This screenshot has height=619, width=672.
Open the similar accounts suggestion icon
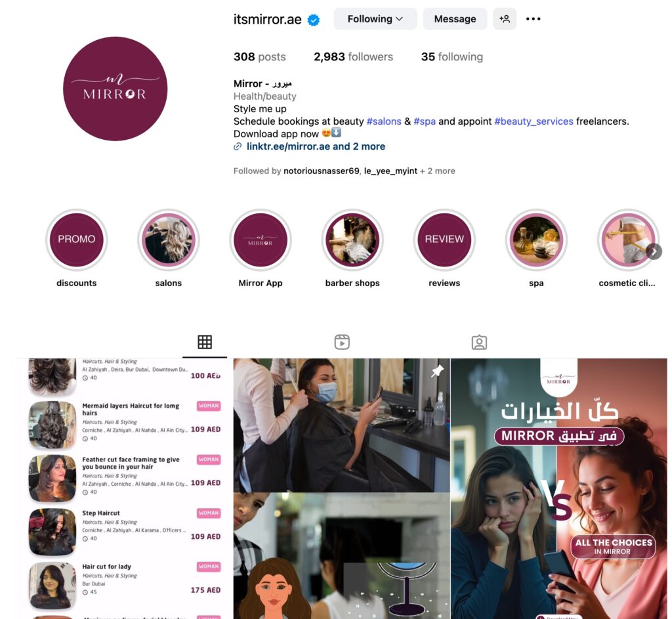505,19
